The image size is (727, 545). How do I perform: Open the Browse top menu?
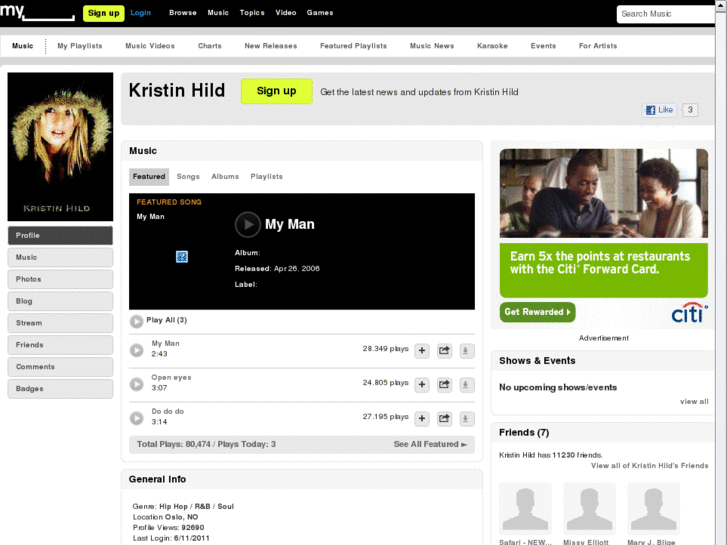coord(183,13)
